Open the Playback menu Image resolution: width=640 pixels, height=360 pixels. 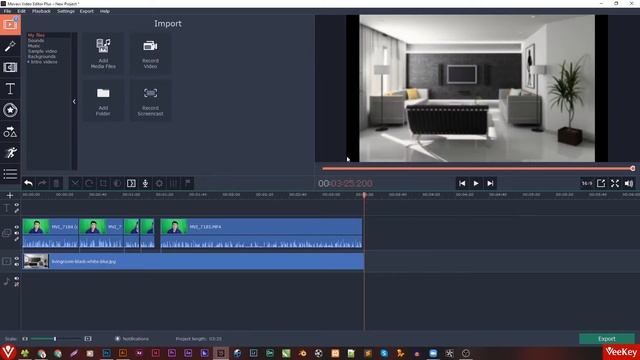click(41, 11)
